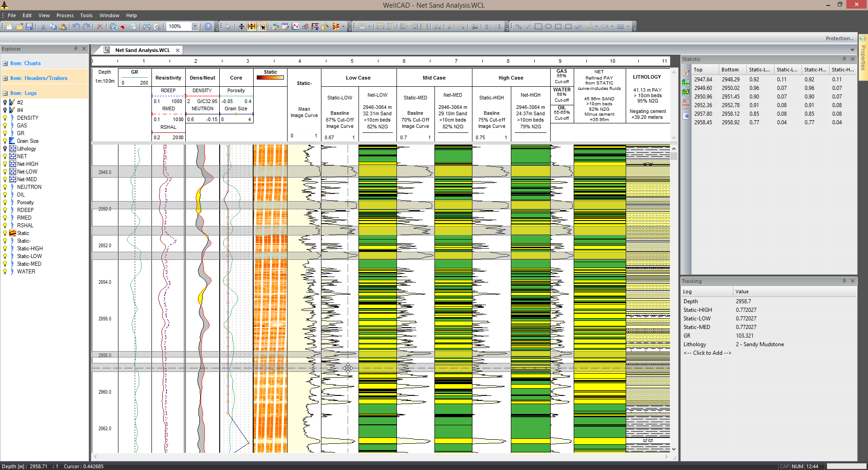868x470 pixels.
Task: Click the Save disk icon in toolbar
Action: click(29, 27)
